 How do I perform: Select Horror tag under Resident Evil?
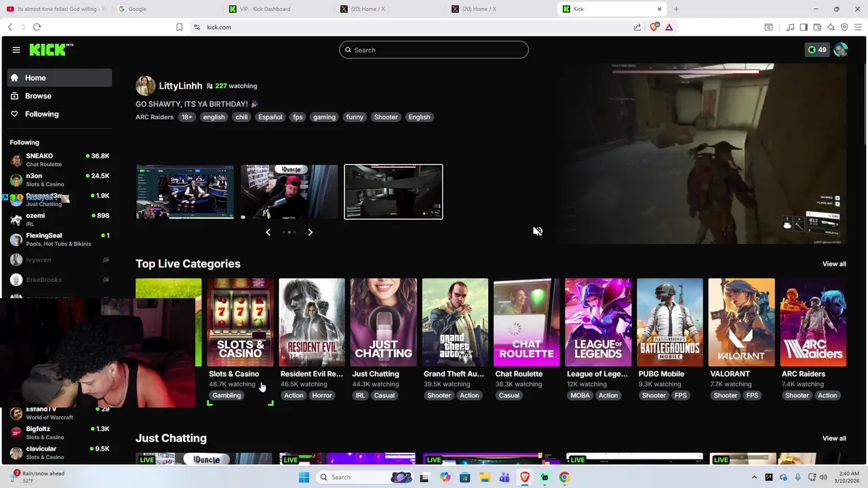322,396
